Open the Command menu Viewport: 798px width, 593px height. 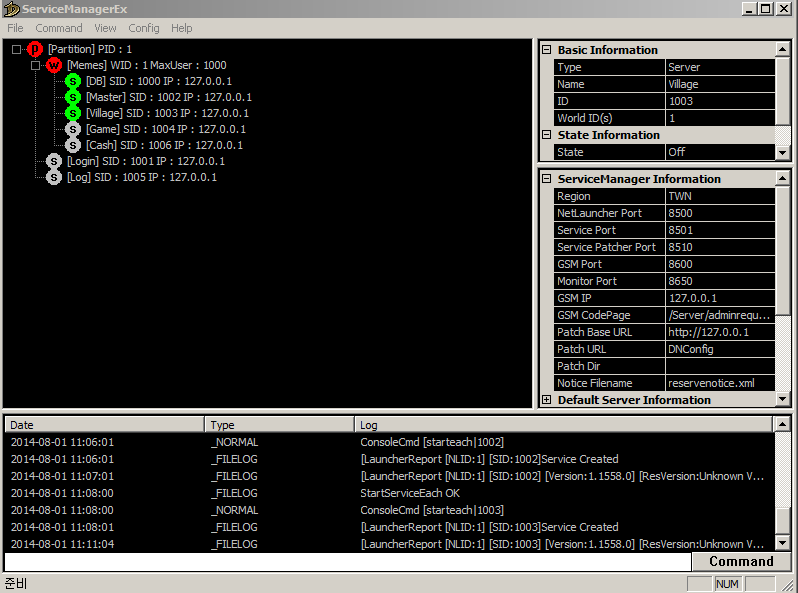59,28
